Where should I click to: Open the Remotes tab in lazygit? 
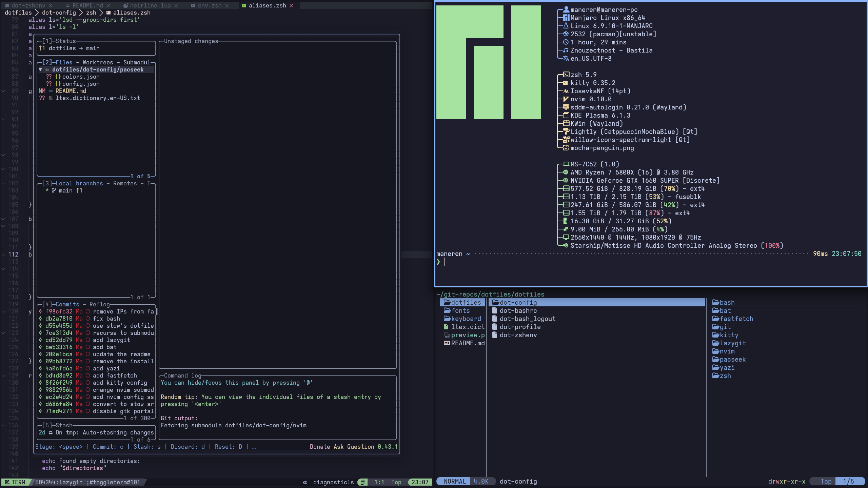tap(125, 183)
